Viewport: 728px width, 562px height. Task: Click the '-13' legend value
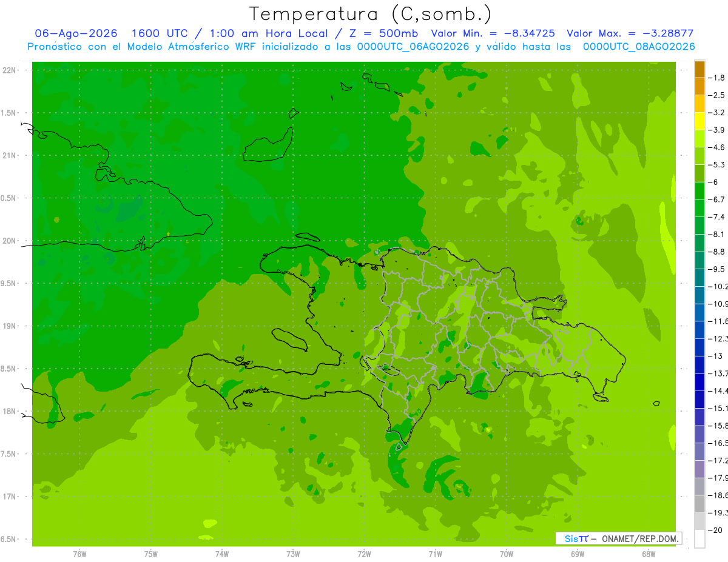click(716, 356)
